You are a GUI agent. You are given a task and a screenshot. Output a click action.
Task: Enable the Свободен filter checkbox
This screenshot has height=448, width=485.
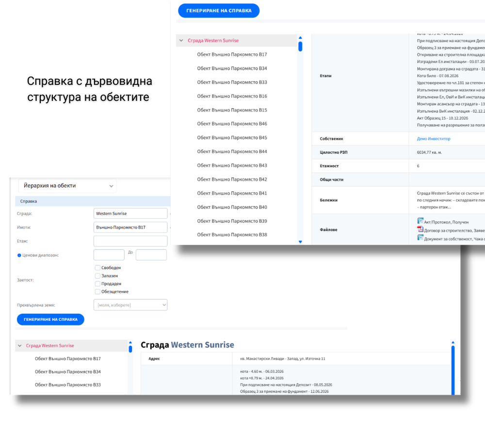[97, 268]
